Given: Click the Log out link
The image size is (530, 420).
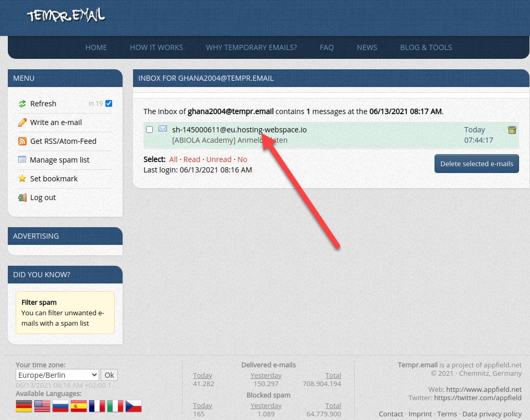Looking at the screenshot, I should [x=43, y=197].
